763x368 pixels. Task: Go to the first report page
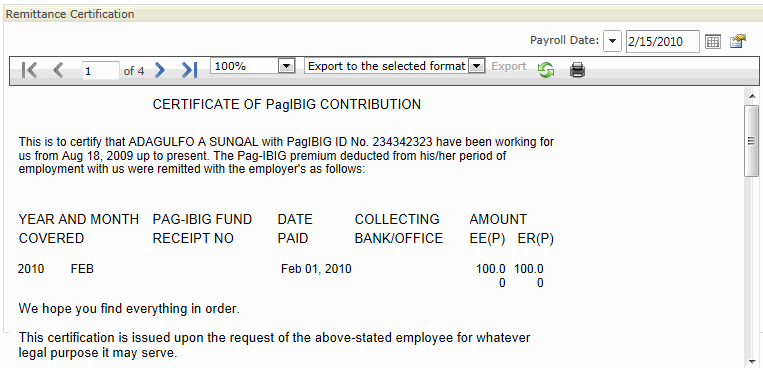(29, 70)
